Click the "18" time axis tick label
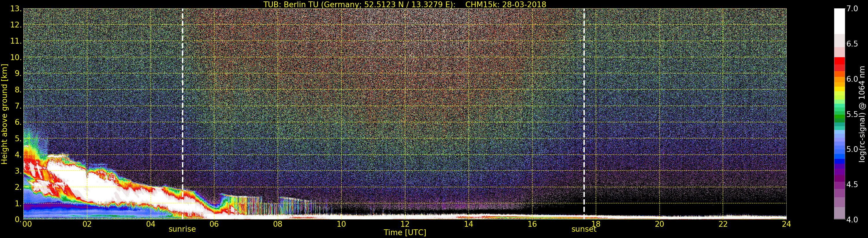Viewport: 868px width, 238px height. [x=596, y=224]
